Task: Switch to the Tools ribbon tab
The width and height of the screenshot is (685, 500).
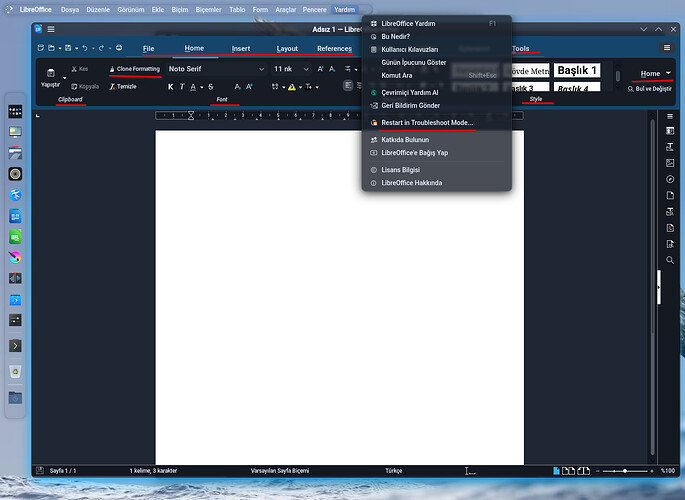Action: click(x=520, y=48)
